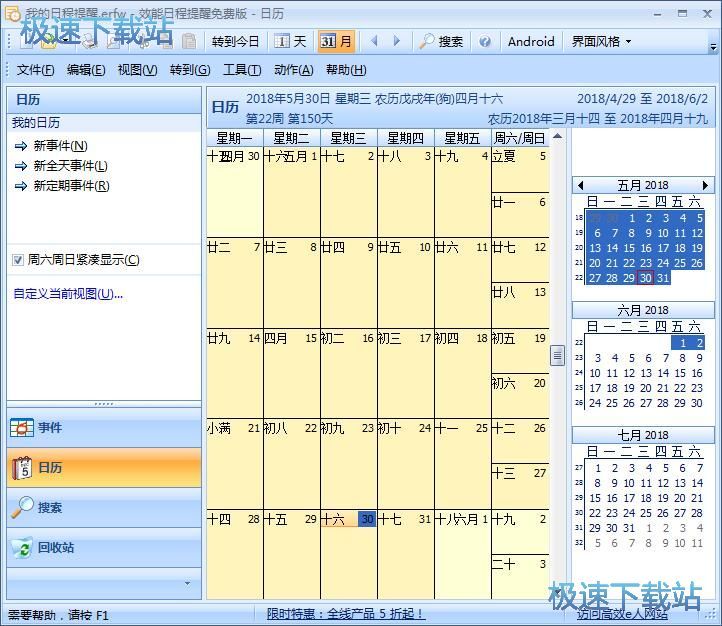Image resolution: width=722 pixels, height=626 pixels.
Task: Open the 工具(T) menu
Action: click(x=242, y=70)
